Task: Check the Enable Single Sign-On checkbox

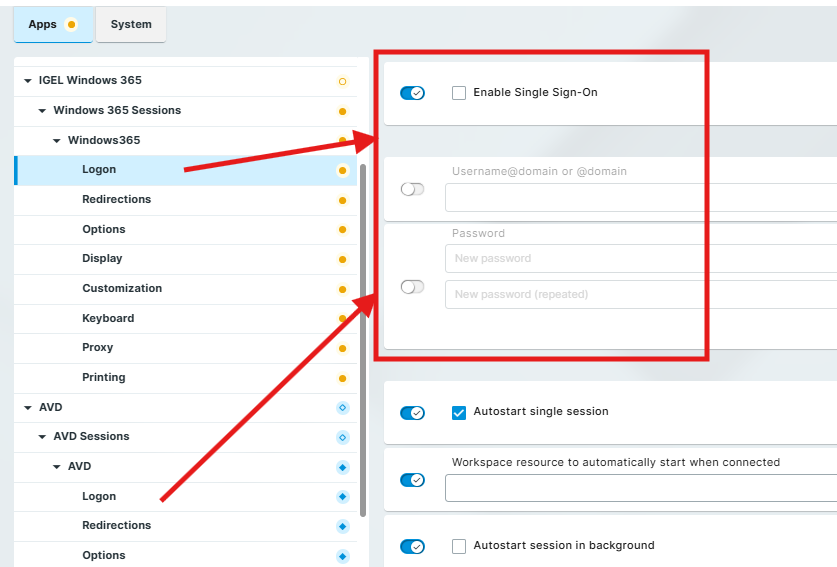Action: 459,93
